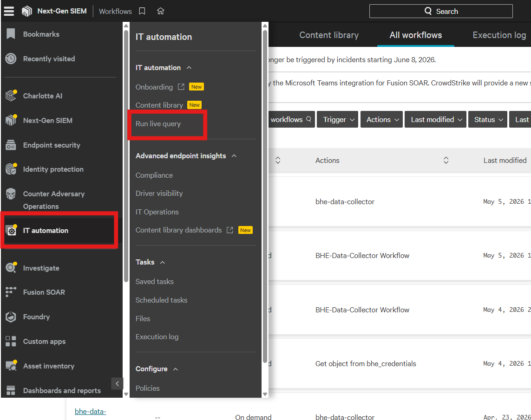Open the Trigger filter dropdown
531x420 pixels.
pos(338,119)
